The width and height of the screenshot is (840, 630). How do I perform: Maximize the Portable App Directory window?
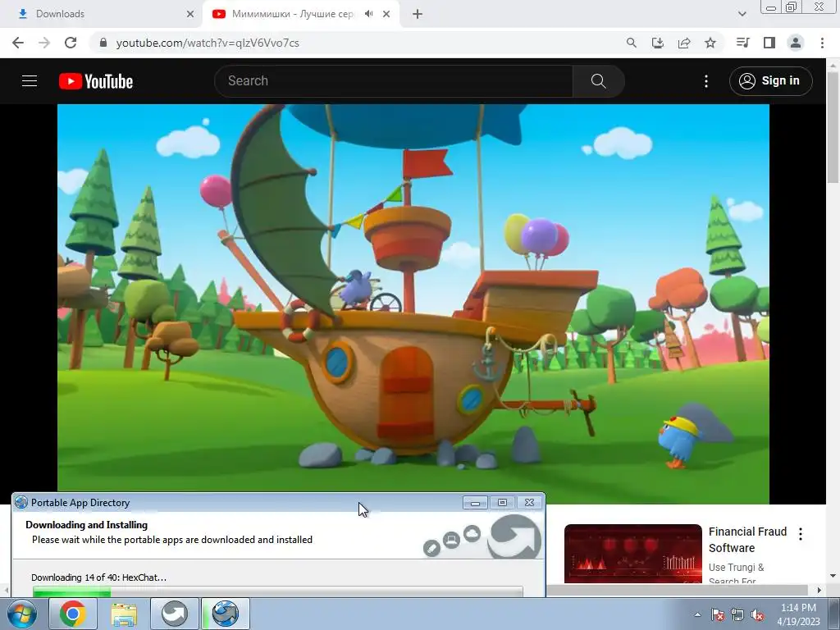pyautogui.click(x=502, y=503)
